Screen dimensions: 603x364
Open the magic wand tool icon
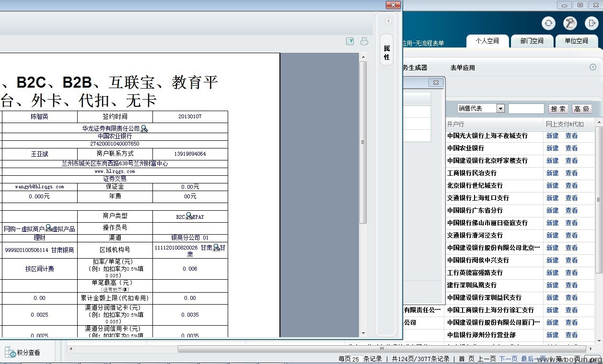[x=570, y=23]
